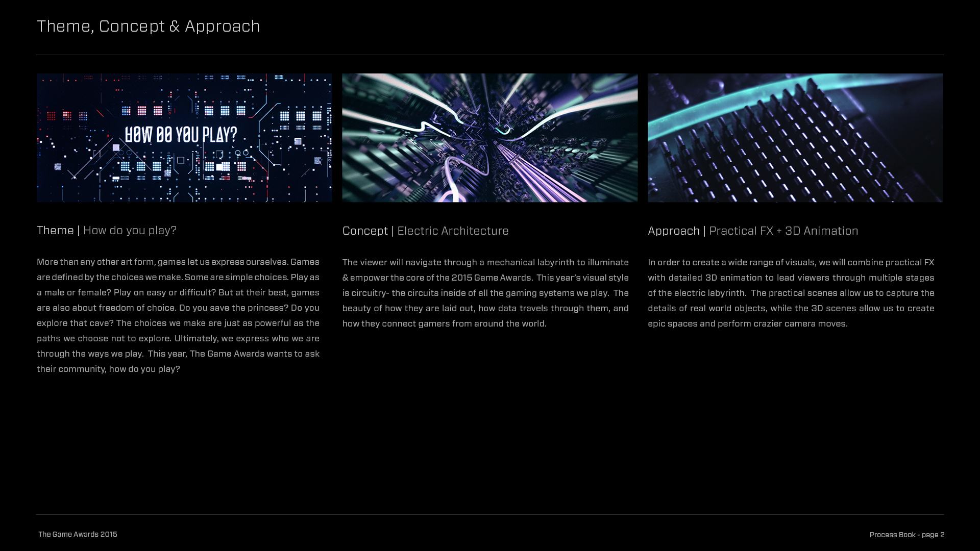The width and height of the screenshot is (980, 551).
Task: Open the heatsink close-up Approach image
Action: [x=796, y=138]
